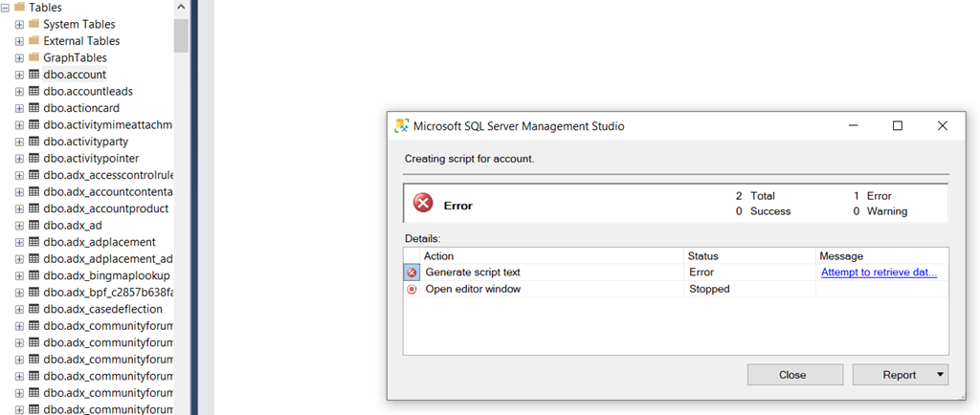Image resolution: width=980 pixels, height=415 pixels.
Task: Click the SSMS icon in dialog title bar
Action: coord(402,125)
